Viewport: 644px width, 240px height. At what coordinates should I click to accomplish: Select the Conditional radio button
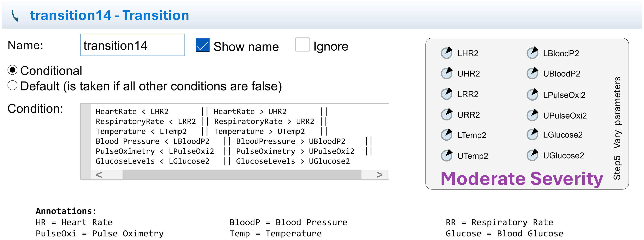coord(13,70)
